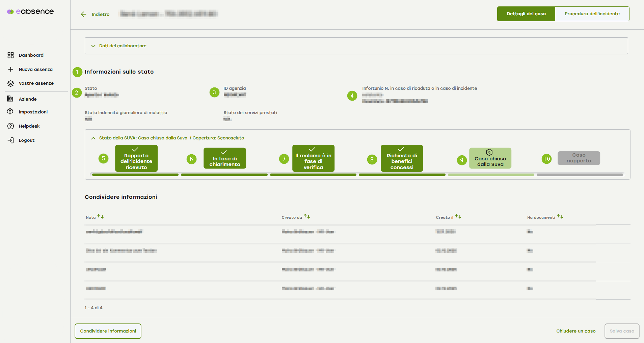This screenshot has width=644, height=343.
Task: Sort the table by Creato il column
Action: point(458,217)
